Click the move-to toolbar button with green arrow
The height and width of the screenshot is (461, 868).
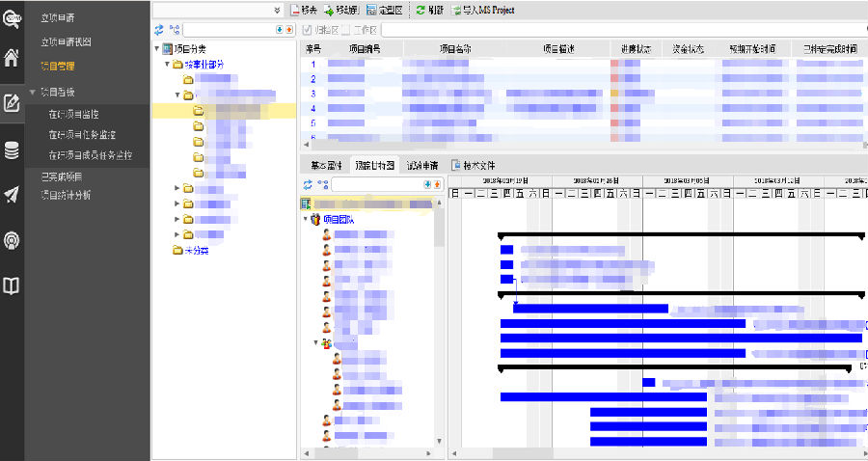click(341, 10)
